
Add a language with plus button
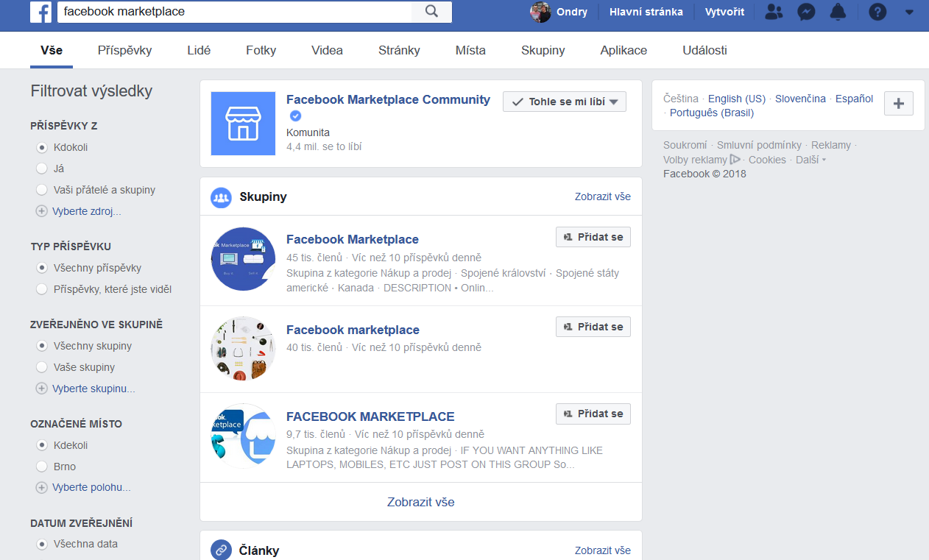coord(898,104)
